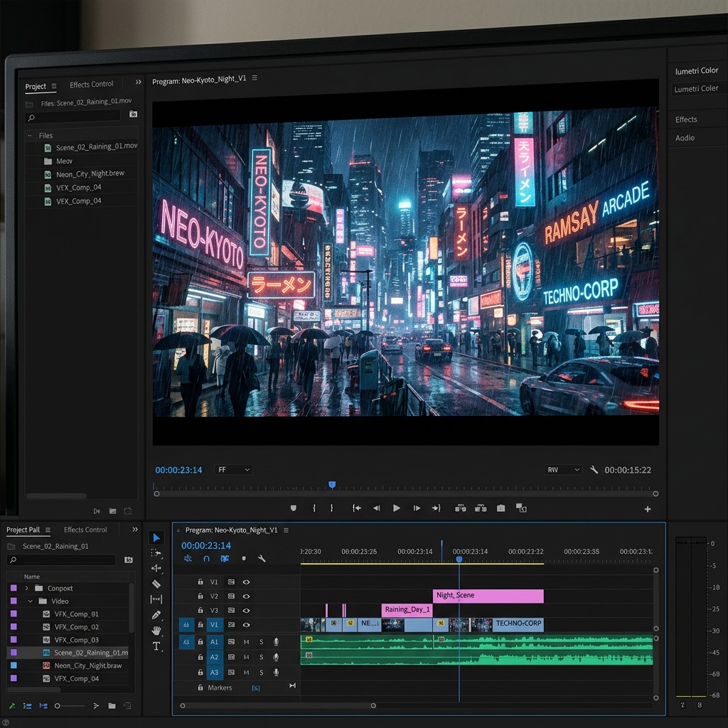The width and height of the screenshot is (728, 728).
Task: Click the blue label swatch for Neon_City_Night.braw
Action: 14,665
